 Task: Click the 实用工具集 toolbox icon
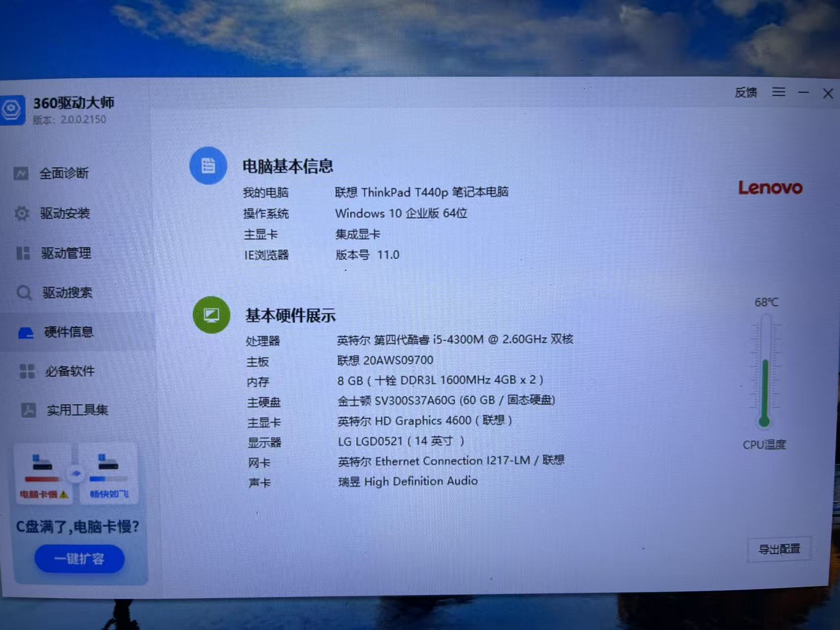point(29,410)
